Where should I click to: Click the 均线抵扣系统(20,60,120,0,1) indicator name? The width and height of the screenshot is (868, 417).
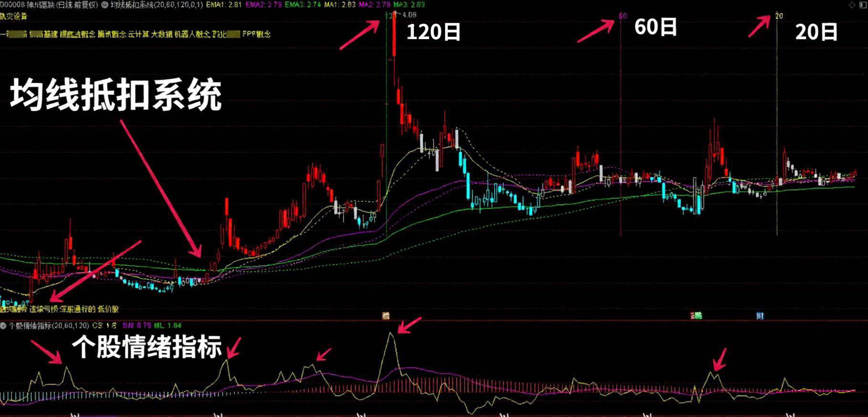[x=157, y=5]
